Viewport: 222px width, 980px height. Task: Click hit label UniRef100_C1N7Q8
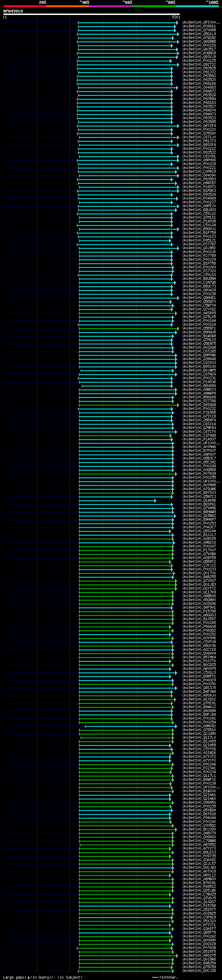click(199, 283)
